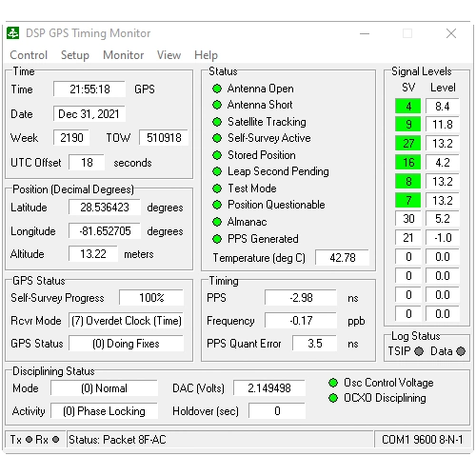This screenshot has height=476, width=476.
Task: Open the View menu
Action: click(x=169, y=55)
